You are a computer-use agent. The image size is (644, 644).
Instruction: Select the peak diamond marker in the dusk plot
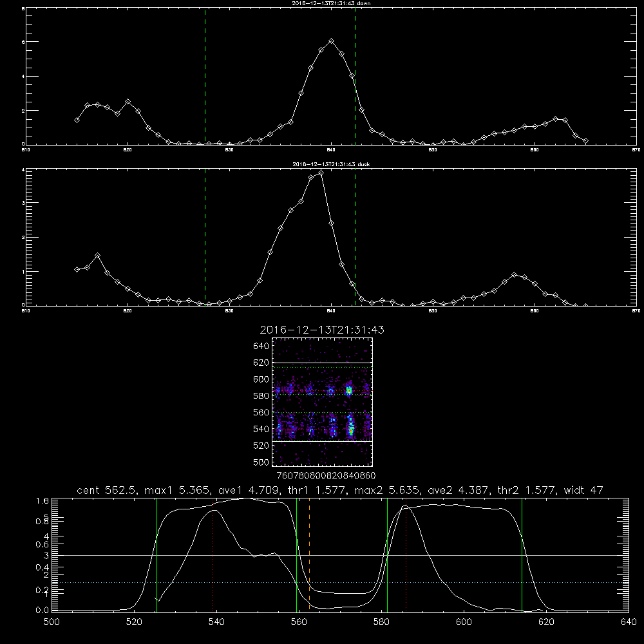pos(321,173)
